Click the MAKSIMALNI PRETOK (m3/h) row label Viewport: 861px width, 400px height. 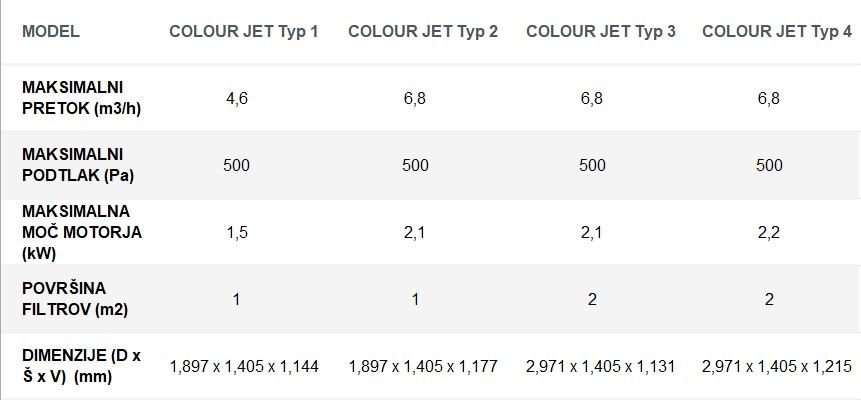(81, 98)
